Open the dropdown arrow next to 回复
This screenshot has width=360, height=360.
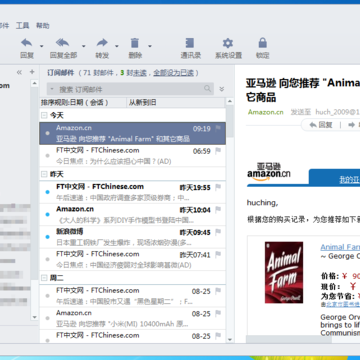click(42, 46)
